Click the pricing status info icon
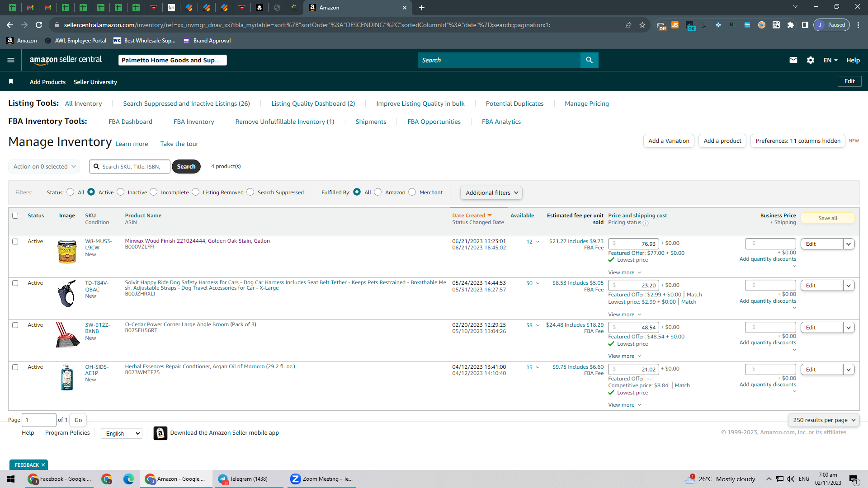 pos(646,223)
